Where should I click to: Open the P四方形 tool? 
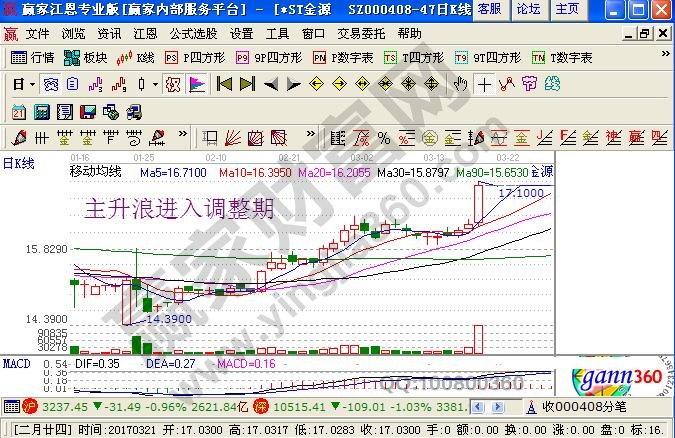pos(195,58)
